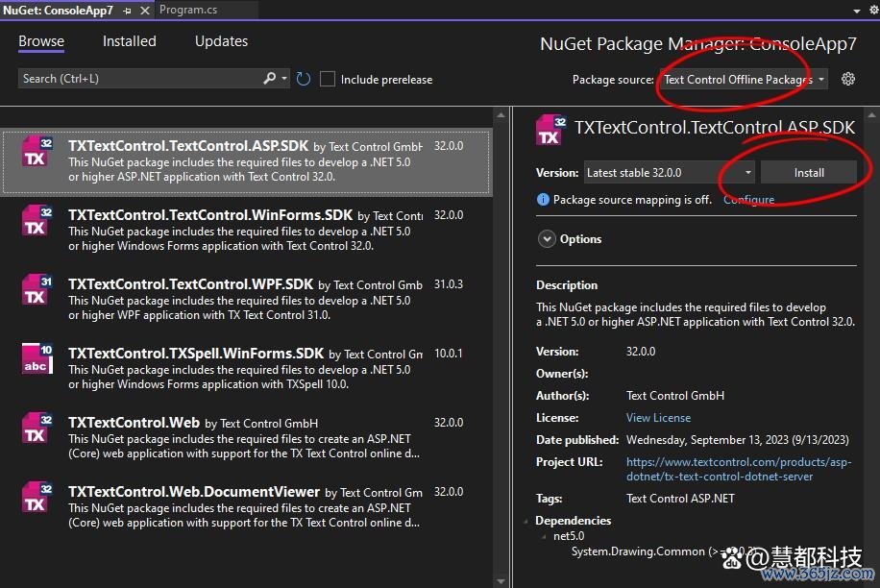Open the Installed tab

(x=129, y=41)
